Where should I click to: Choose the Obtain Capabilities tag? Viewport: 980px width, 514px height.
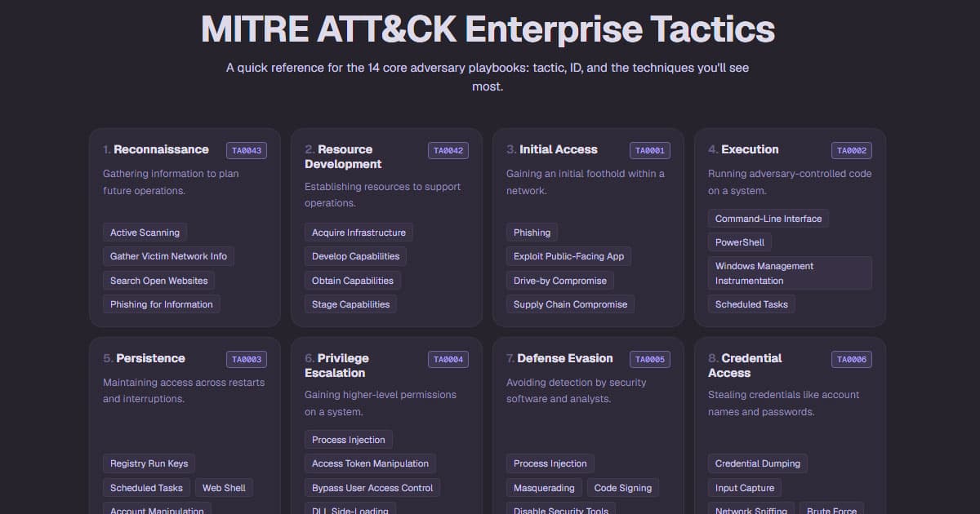coord(353,281)
